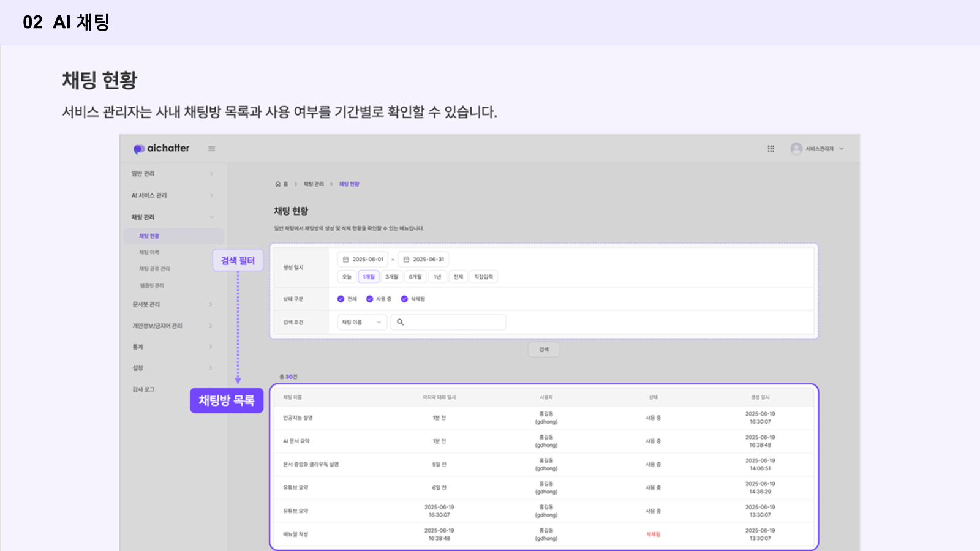Click the magnifier icon in search field

[x=401, y=322]
